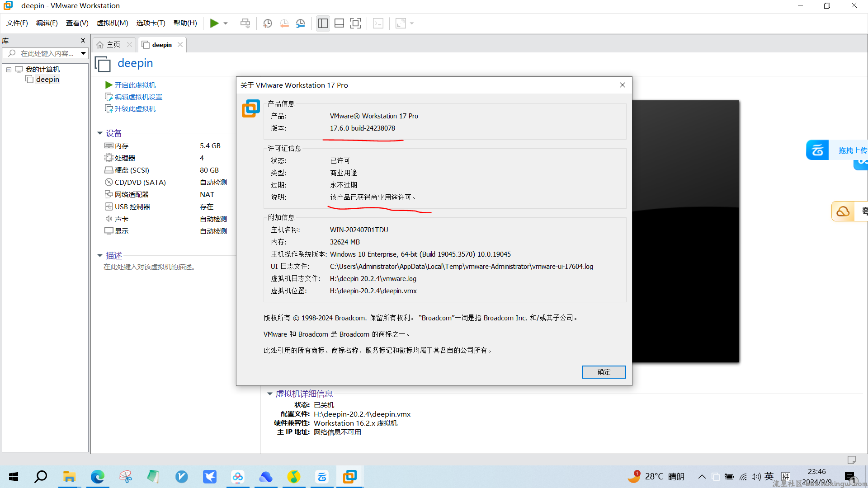Open the 虚拟机(M) menu
The image size is (868, 488).
tap(113, 23)
